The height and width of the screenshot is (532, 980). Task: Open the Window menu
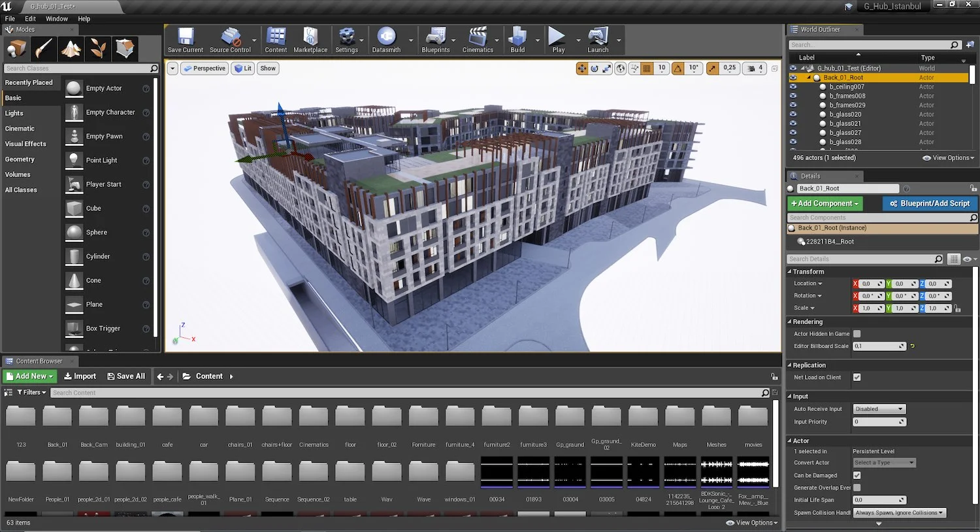point(56,18)
